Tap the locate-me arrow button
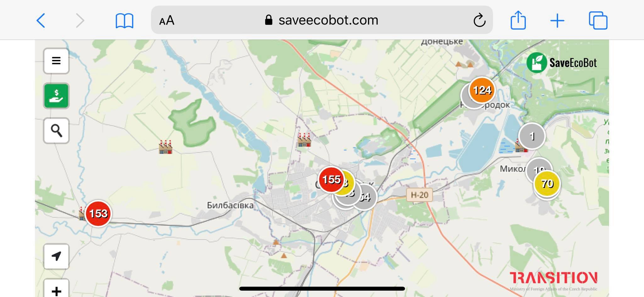The image size is (644, 297). tap(56, 256)
